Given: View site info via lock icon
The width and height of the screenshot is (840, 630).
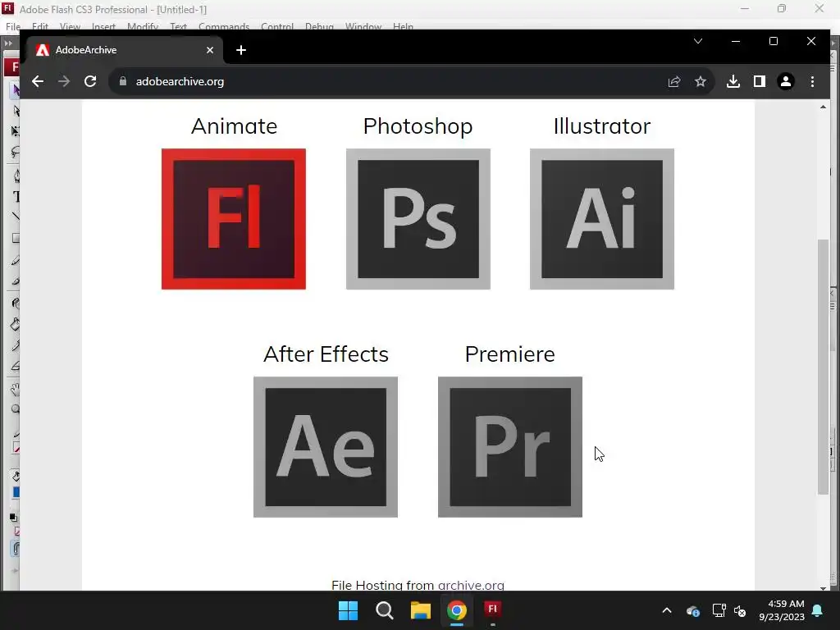Looking at the screenshot, I should 123,81.
